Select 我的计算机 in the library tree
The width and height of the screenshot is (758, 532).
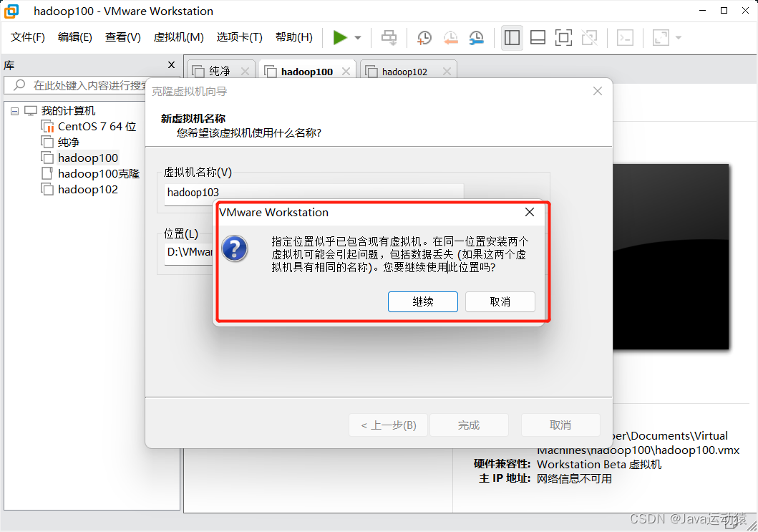click(x=68, y=111)
